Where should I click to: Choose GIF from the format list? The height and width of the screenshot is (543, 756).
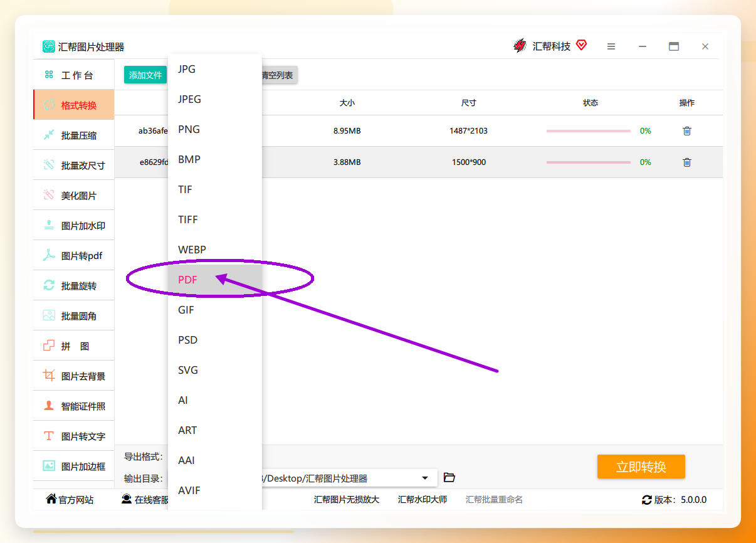[x=215, y=310]
